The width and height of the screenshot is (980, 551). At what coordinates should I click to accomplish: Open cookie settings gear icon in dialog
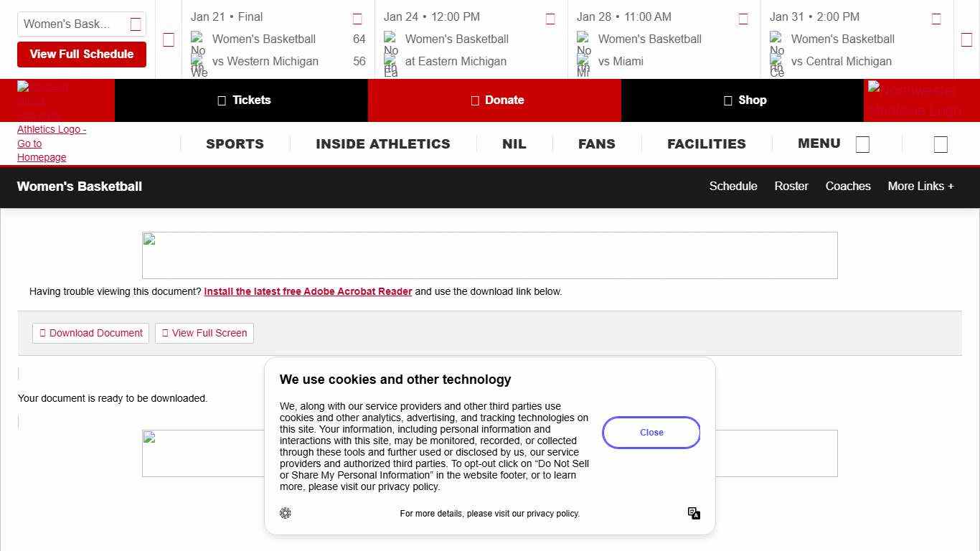[286, 513]
